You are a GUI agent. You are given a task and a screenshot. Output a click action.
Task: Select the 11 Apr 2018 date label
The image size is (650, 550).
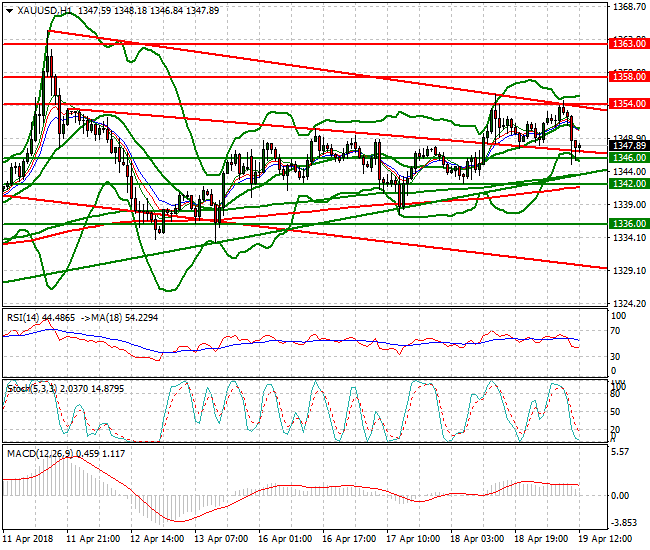click(x=28, y=539)
